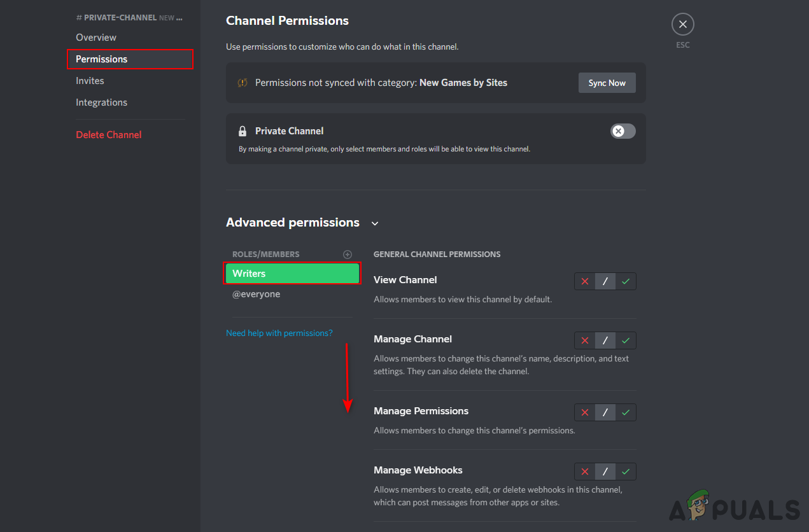Viewport: 809px width, 532px height.
Task: Collapse the Advanced permissions chevron
Action: (375, 223)
